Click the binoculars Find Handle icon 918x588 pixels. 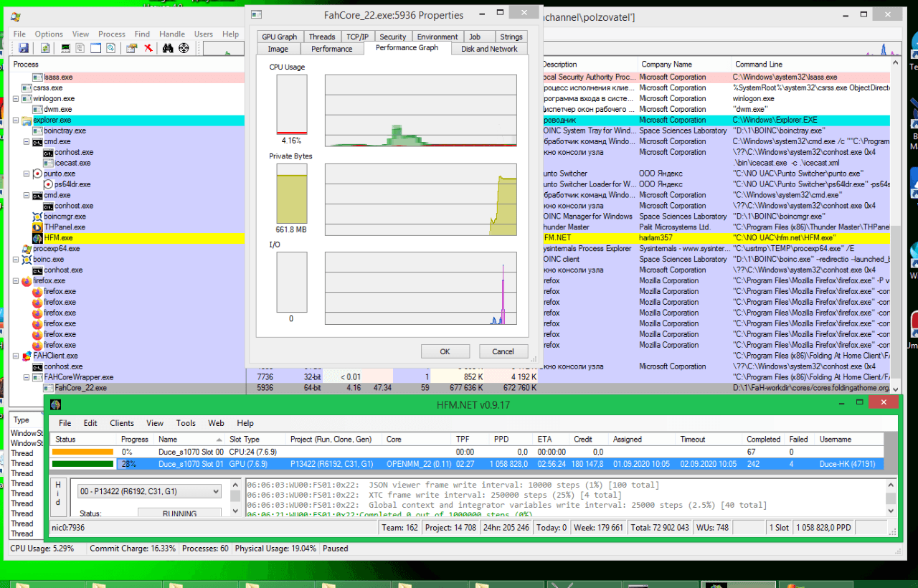168,48
